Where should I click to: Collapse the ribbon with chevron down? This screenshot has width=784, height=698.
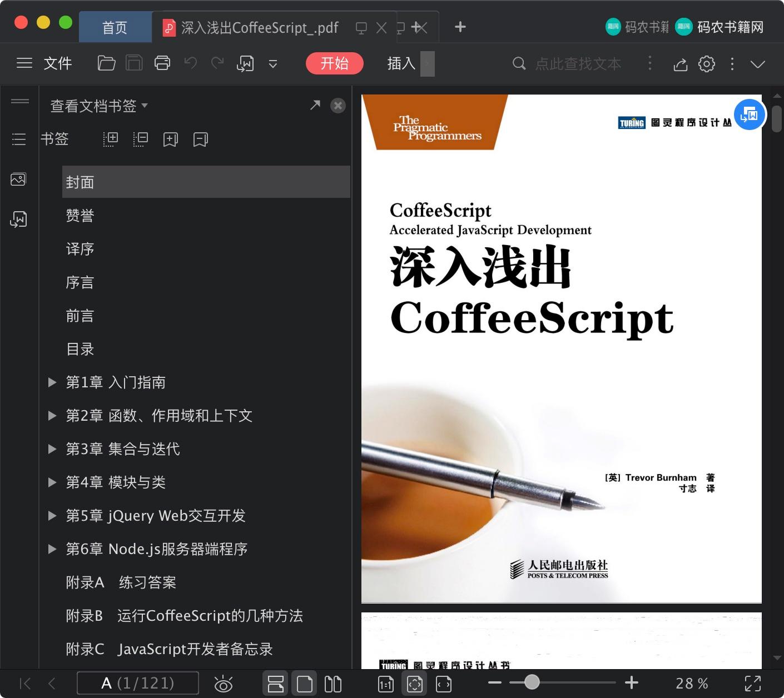[x=758, y=64]
